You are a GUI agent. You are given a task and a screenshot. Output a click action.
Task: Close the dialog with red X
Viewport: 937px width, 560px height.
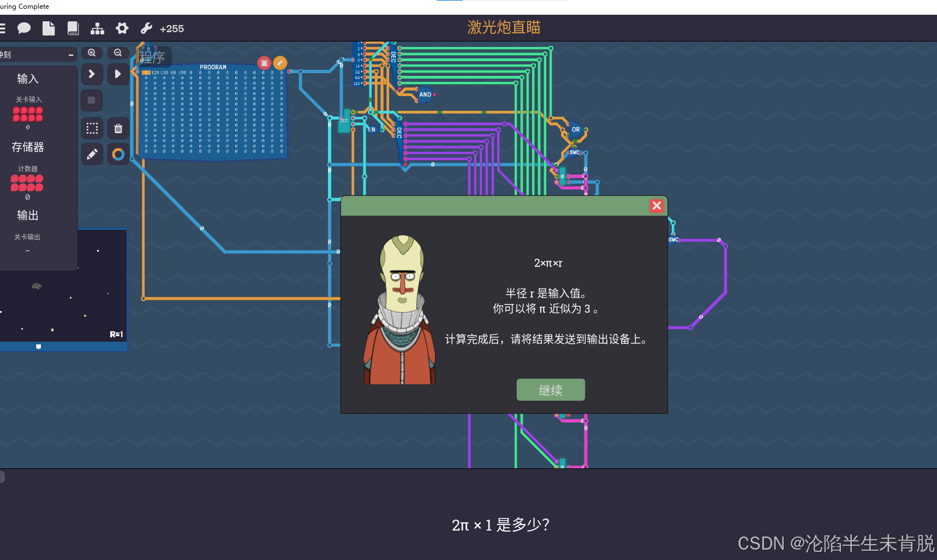[x=657, y=206]
